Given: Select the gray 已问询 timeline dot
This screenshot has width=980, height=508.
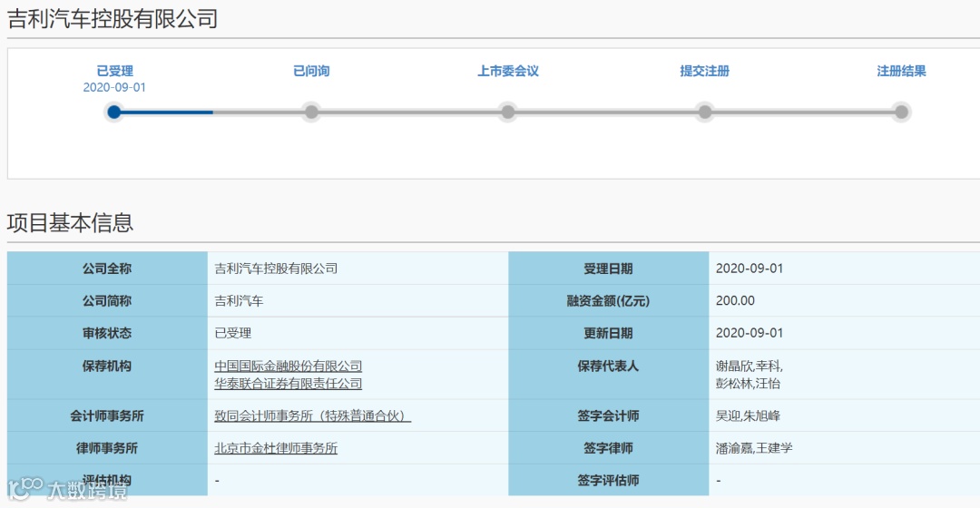Looking at the screenshot, I should pos(311,112).
